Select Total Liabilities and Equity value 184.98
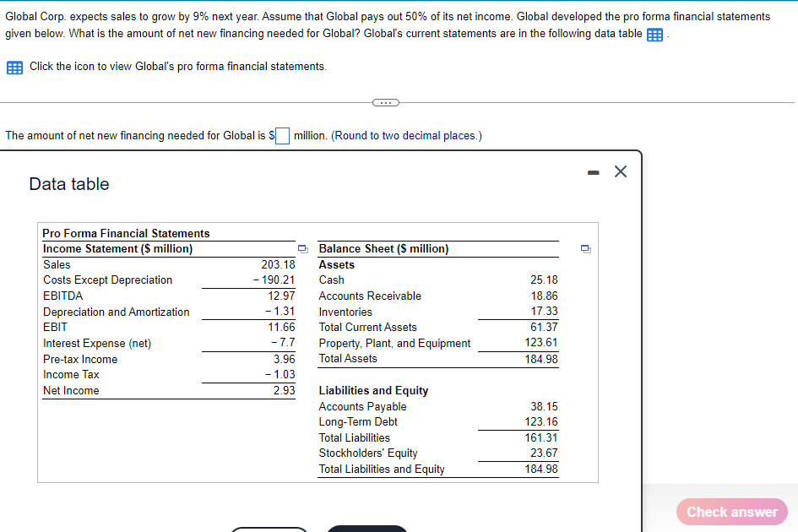 [541, 469]
